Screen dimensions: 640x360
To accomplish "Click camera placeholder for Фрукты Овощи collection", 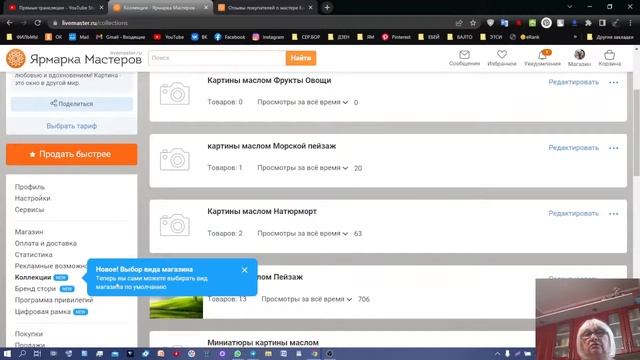I will 175,93.
